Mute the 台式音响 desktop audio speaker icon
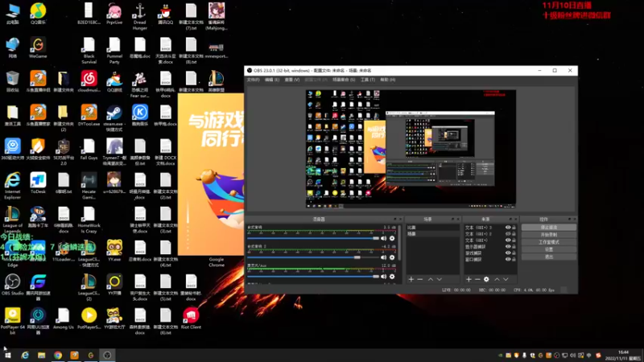644x362 pixels. 384,238
